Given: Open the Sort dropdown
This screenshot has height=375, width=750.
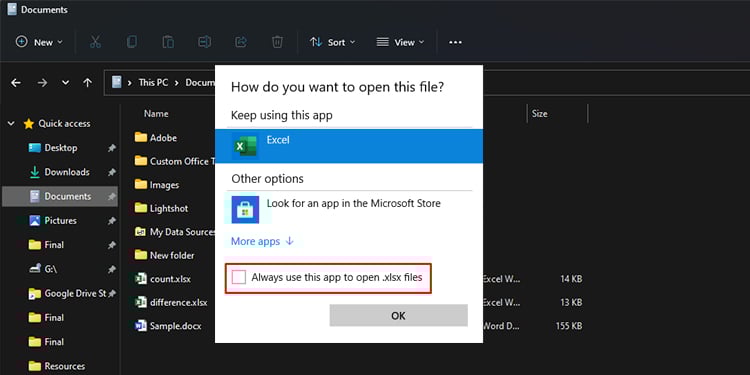Looking at the screenshot, I should [332, 42].
